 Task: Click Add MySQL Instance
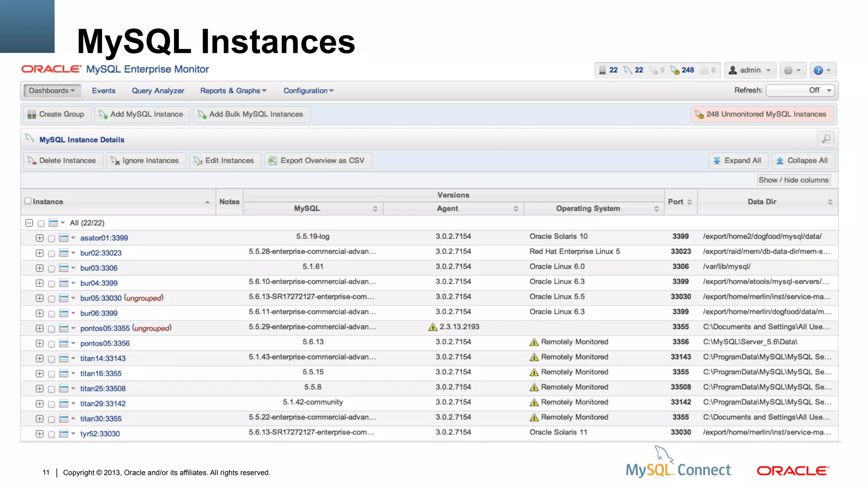(142, 114)
